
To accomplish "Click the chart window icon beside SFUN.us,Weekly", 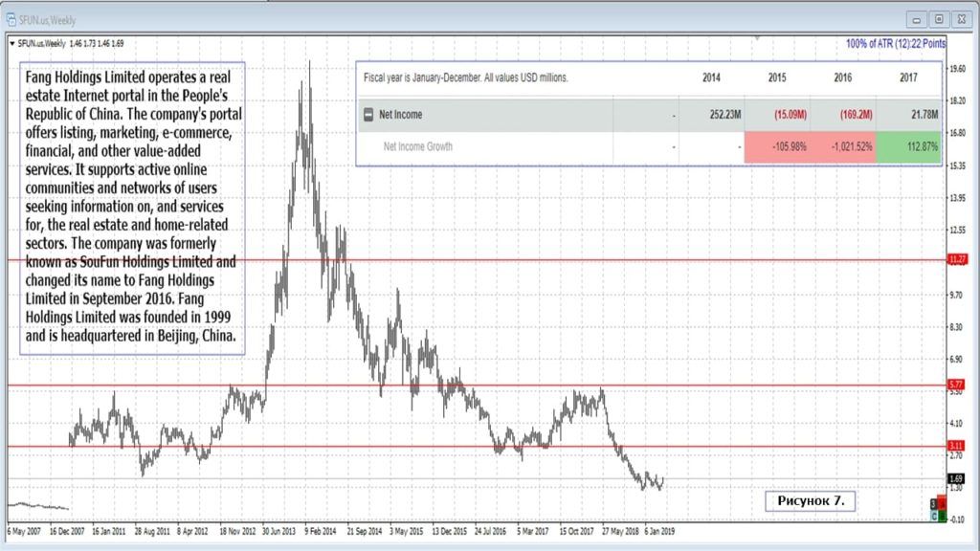I will (x=11, y=19).
